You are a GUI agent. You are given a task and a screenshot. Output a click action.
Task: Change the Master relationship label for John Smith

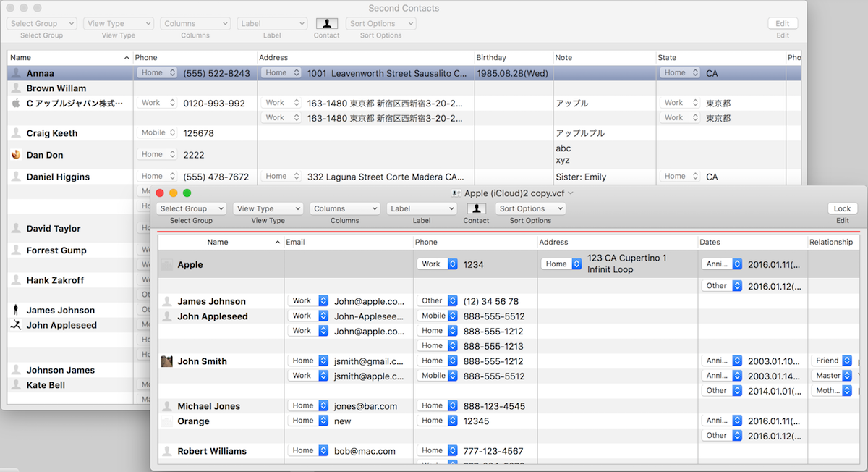[833, 376]
